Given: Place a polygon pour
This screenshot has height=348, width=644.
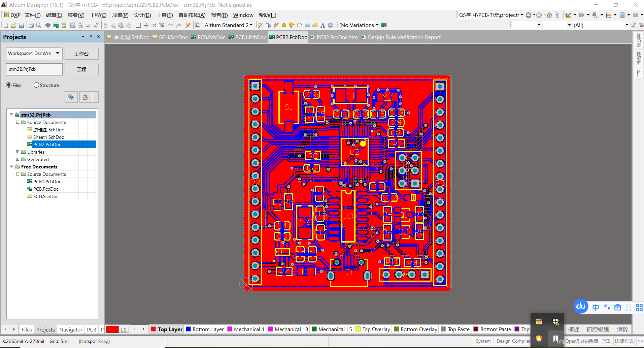Looking at the screenshot, I should tap(315, 25).
